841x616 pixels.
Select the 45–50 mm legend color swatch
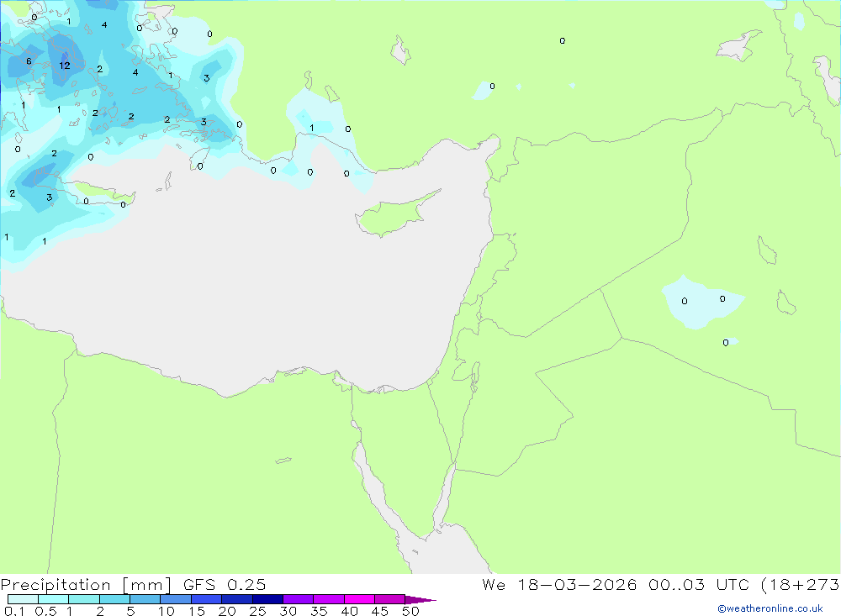tap(390, 599)
